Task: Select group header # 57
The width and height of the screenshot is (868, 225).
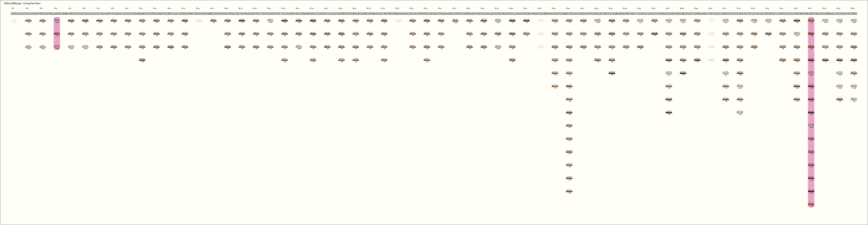Action: (810, 8)
